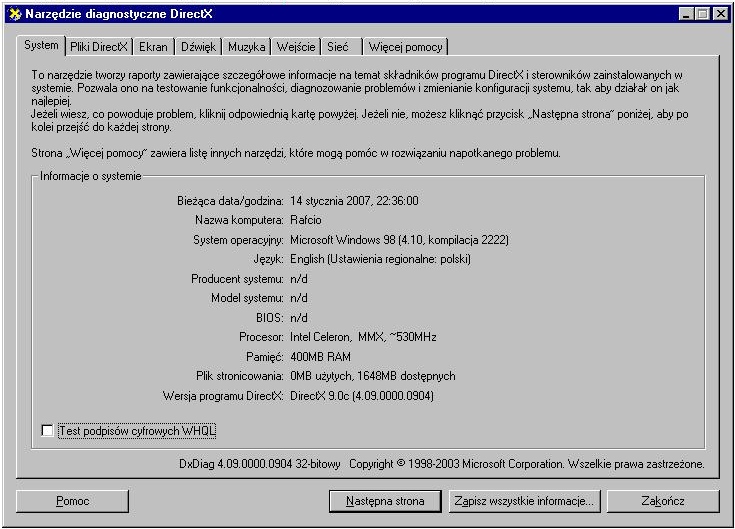Image resolution: width=735 pixels, height=529 pixels.
Task: Close the DirectX diagnostic window
Action: pyautogui.click(x=720, y=14)
